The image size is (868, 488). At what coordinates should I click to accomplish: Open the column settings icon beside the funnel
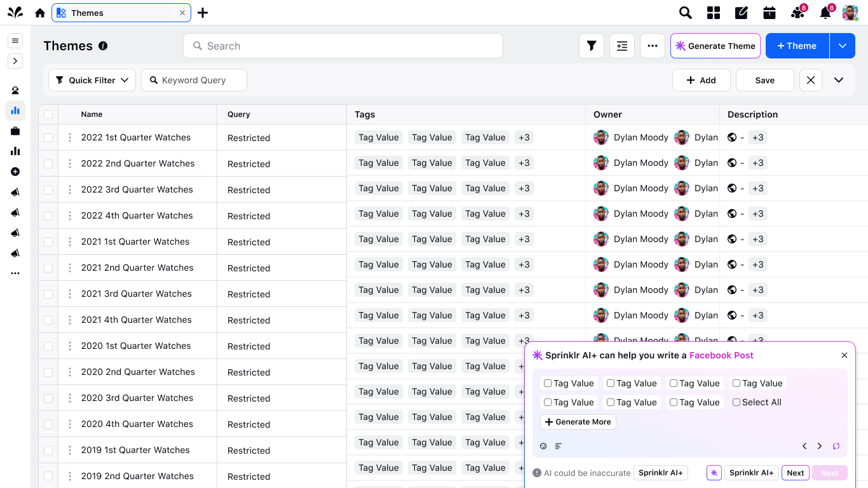click(621, 46)
